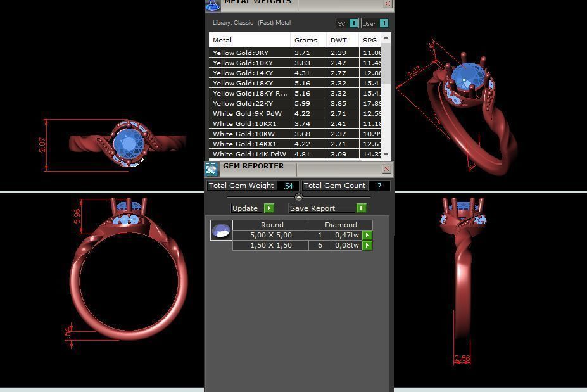Click green arrow next to Save Report
This screenshot has height=392, width=587.
pyautogui.click(x=362, y=208)
